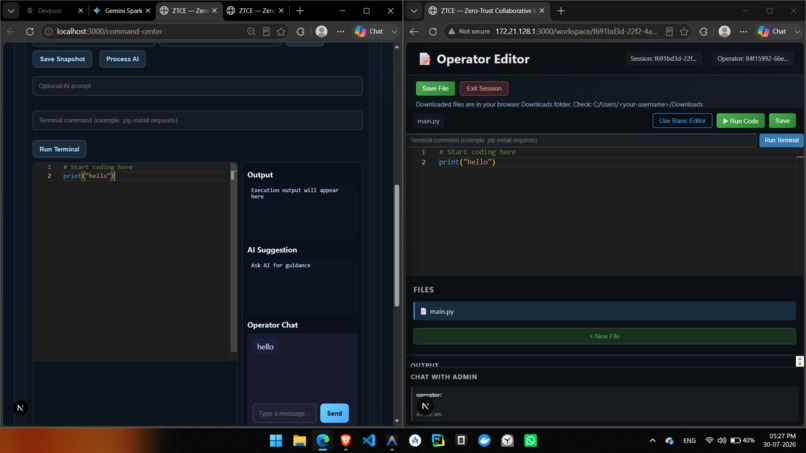Close the Gemini Spark tab

coord(148,10)
